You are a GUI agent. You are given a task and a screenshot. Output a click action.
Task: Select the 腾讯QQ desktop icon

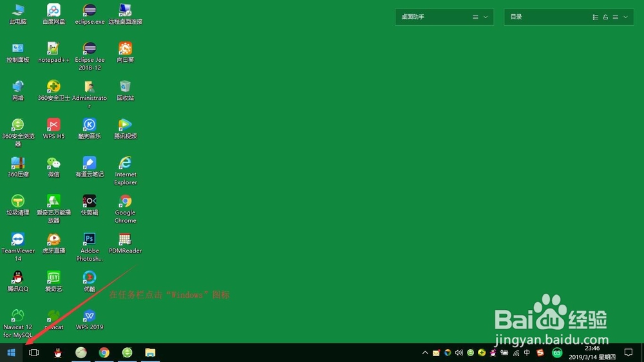pos(17,281)
